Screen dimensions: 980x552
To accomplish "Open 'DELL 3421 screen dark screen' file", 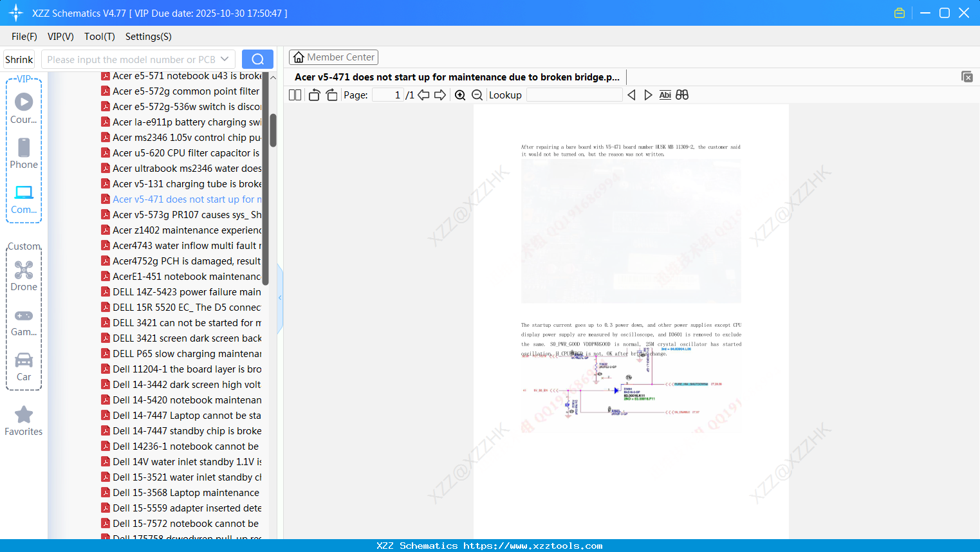I will (181, 338).
